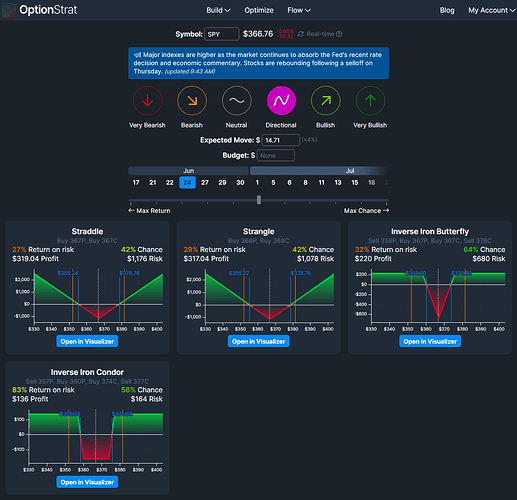
Task: Click the Max Return to Max Chance slider handle
Action: 259,200
